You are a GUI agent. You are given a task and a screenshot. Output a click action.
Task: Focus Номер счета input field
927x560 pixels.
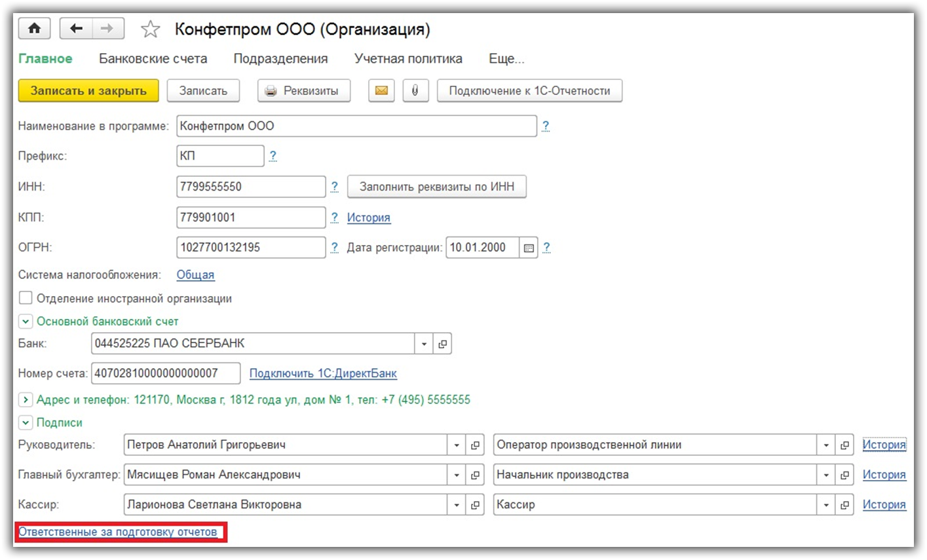[x=166, y=373]
